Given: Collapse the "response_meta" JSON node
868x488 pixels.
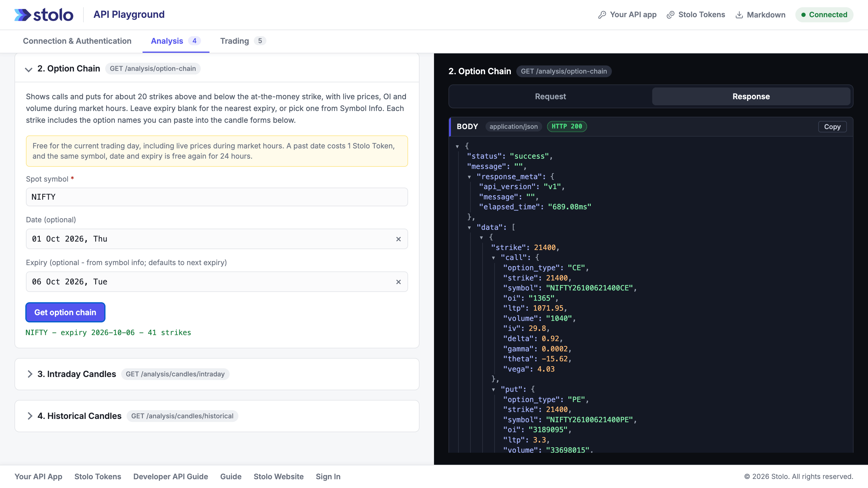Looking at the screenshot, I should 469,177.
